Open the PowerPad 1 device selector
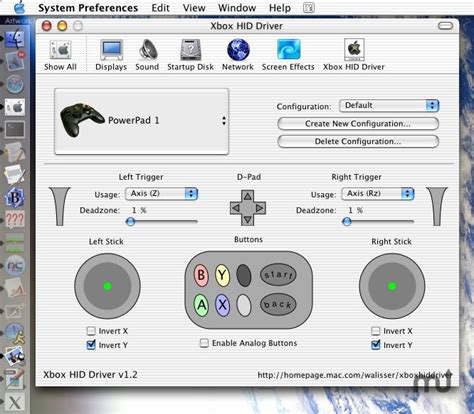The height and width of the screenshot is (414, 474). 142,121
